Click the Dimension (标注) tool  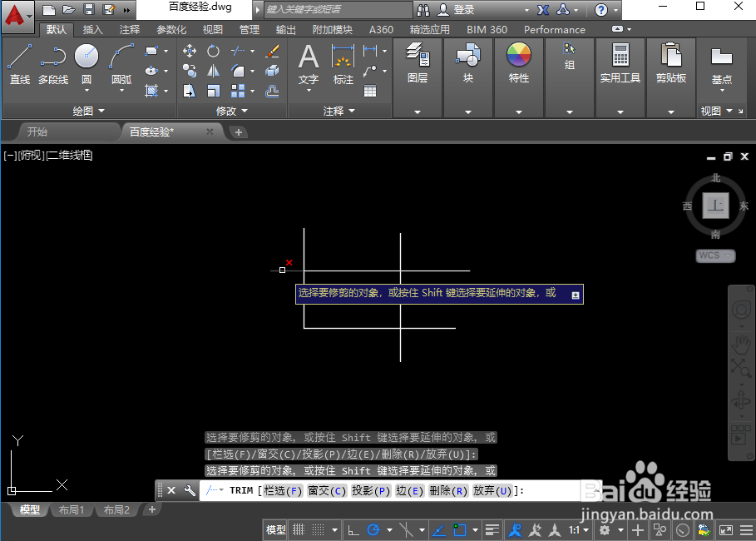point(343,64)
